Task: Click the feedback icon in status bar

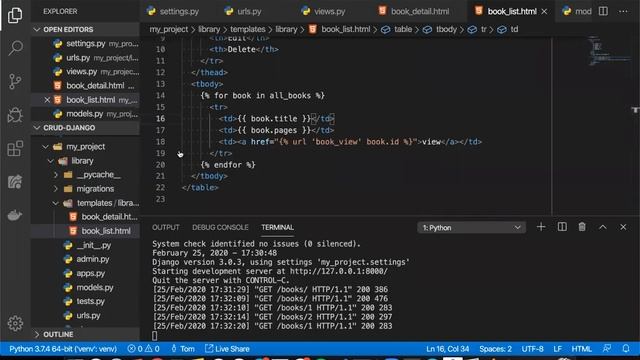Action: [x=607, y=349]
